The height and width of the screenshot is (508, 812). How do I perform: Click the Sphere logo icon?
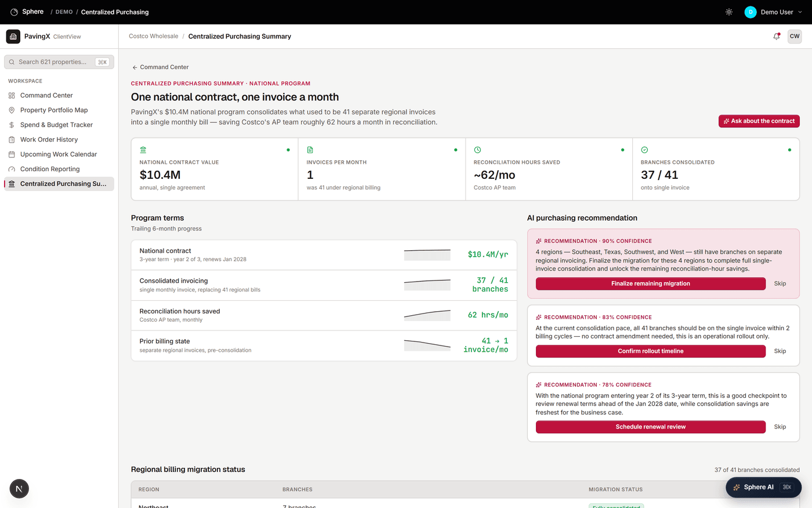14,12
